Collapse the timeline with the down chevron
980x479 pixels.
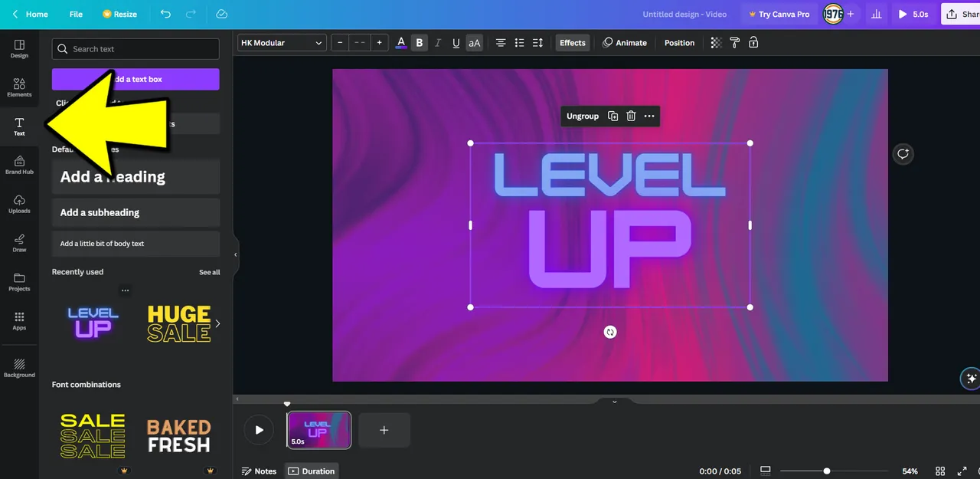[614, 401]
